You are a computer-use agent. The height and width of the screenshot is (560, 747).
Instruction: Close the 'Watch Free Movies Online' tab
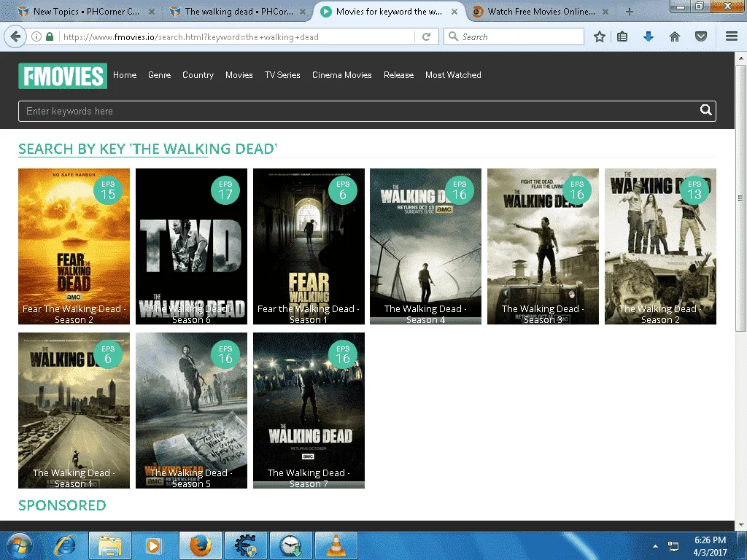point(605,12)
